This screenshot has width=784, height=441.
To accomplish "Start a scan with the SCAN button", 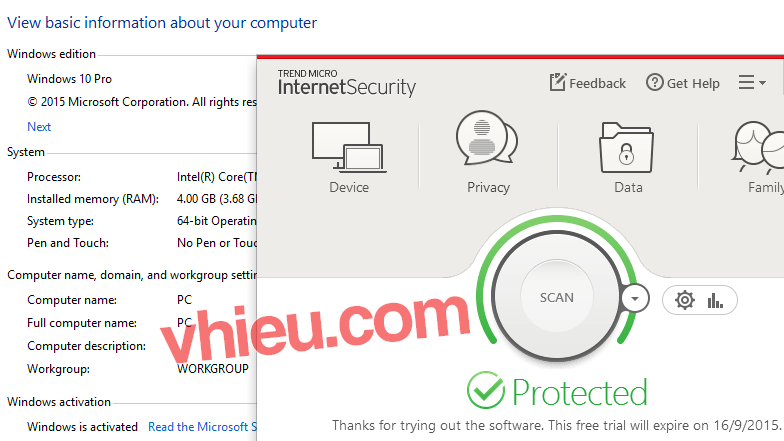I will click(556, 298).
